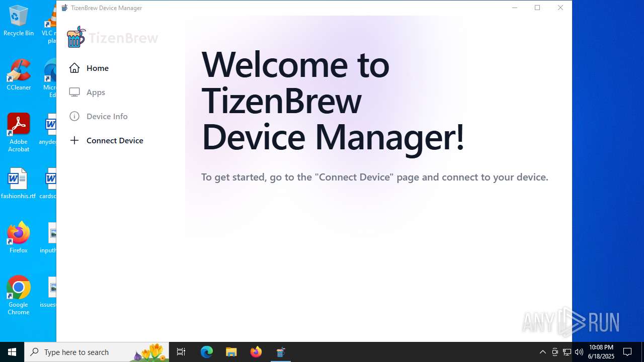The image size is (644, 362).
Task: Select the Adobe Acrobat desktop shortcut
Action: coord(19,133)
